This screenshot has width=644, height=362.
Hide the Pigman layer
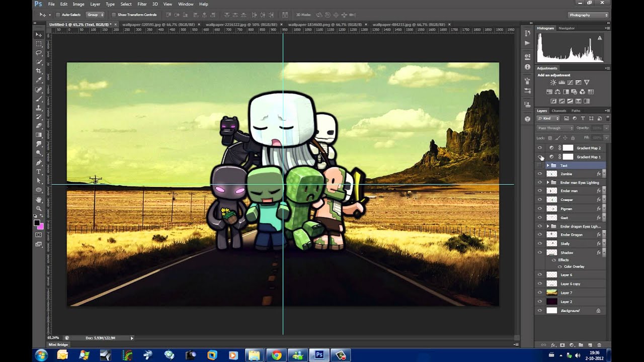(x=540, y=209)
